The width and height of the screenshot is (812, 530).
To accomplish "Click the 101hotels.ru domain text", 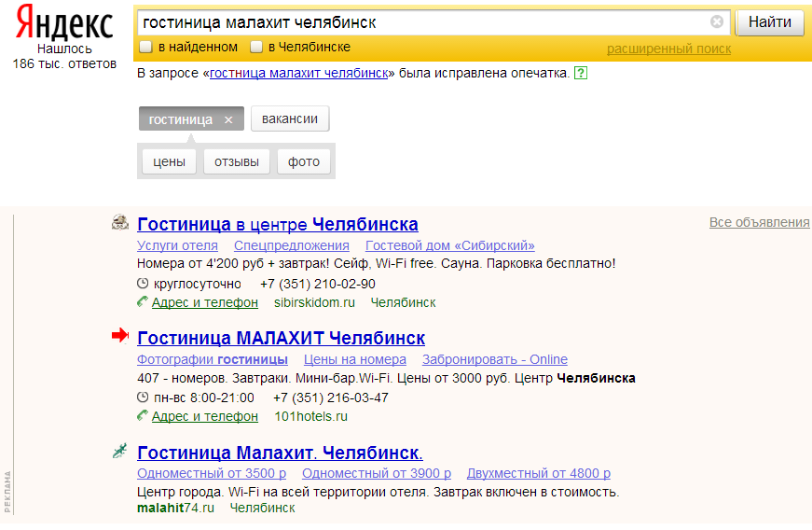I will pos(310,416).
